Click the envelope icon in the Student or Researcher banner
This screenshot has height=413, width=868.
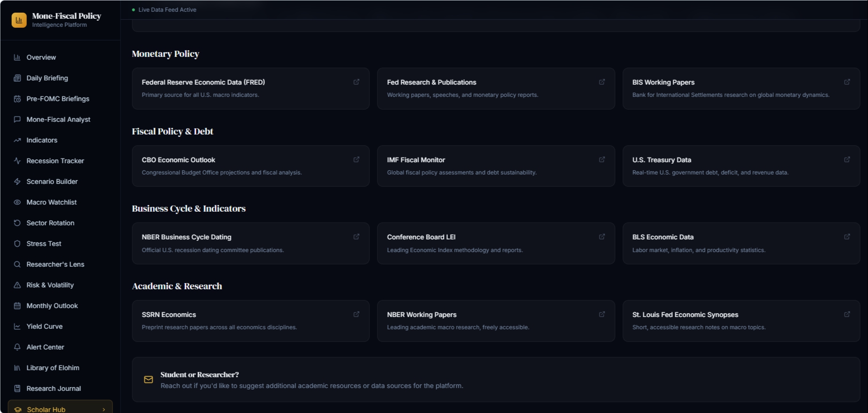[148, 380]
